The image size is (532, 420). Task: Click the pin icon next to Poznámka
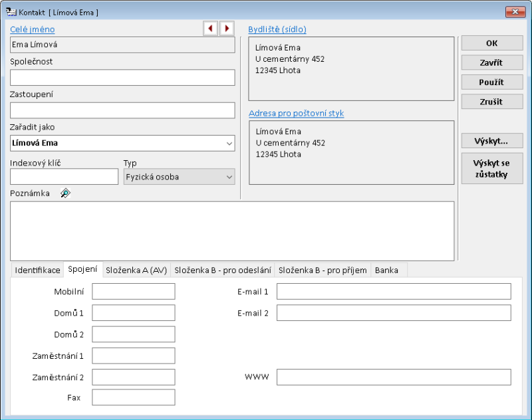point(65,193)
